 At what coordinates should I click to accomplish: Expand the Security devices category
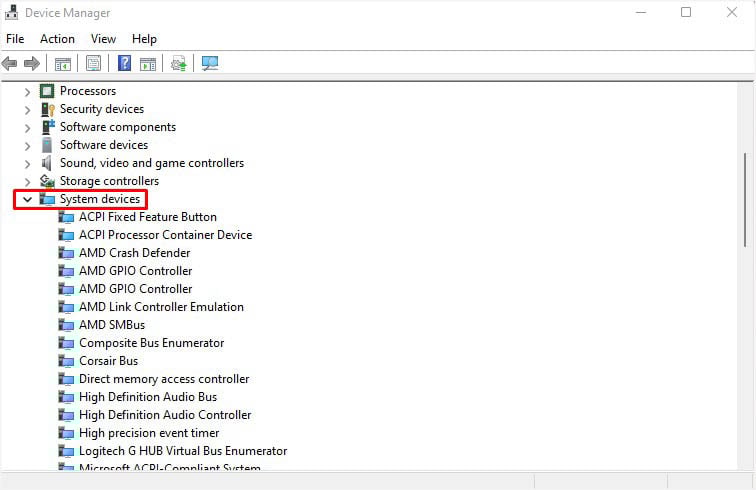(x=27, y=110)
